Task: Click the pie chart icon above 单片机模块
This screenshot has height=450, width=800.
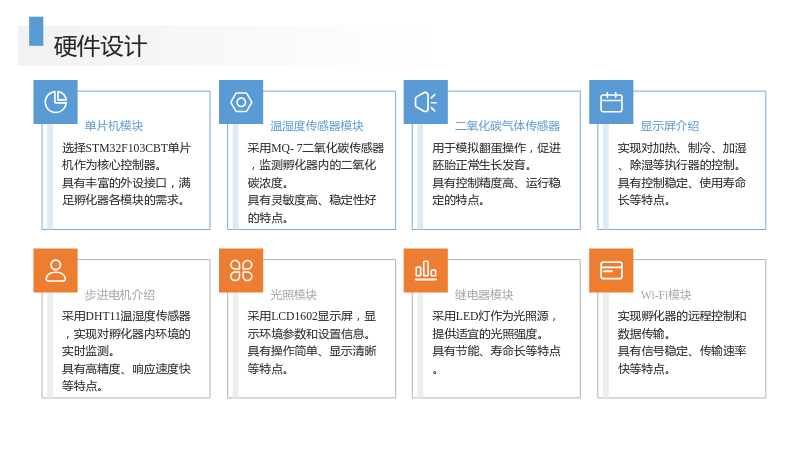Action: pyautogui.click(x=56, y=102)
